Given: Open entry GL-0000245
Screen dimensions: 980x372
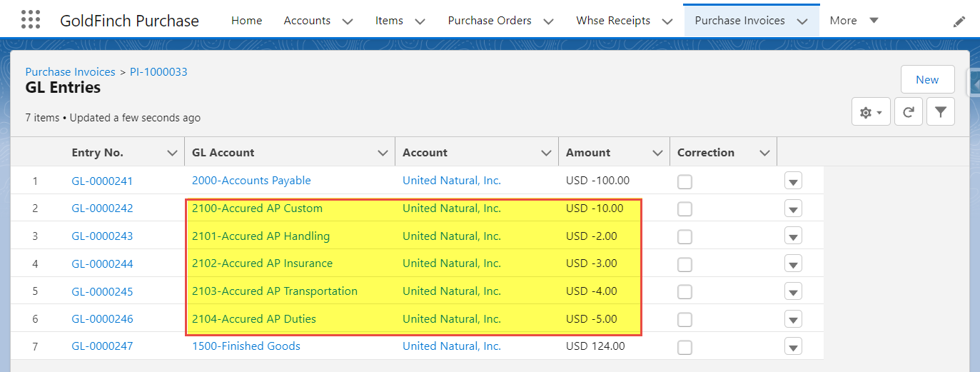Looking at the screenshot, I should pyautogui.click(x=102, y=291).
